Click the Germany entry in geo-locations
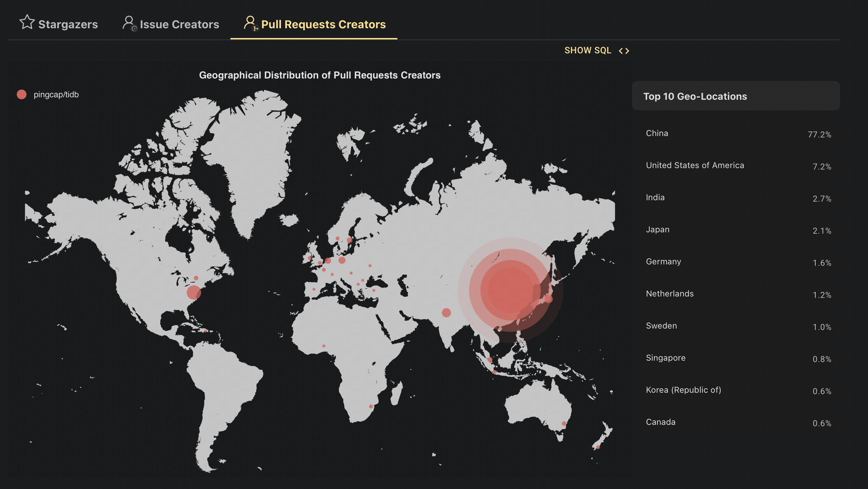 [663, 262]
